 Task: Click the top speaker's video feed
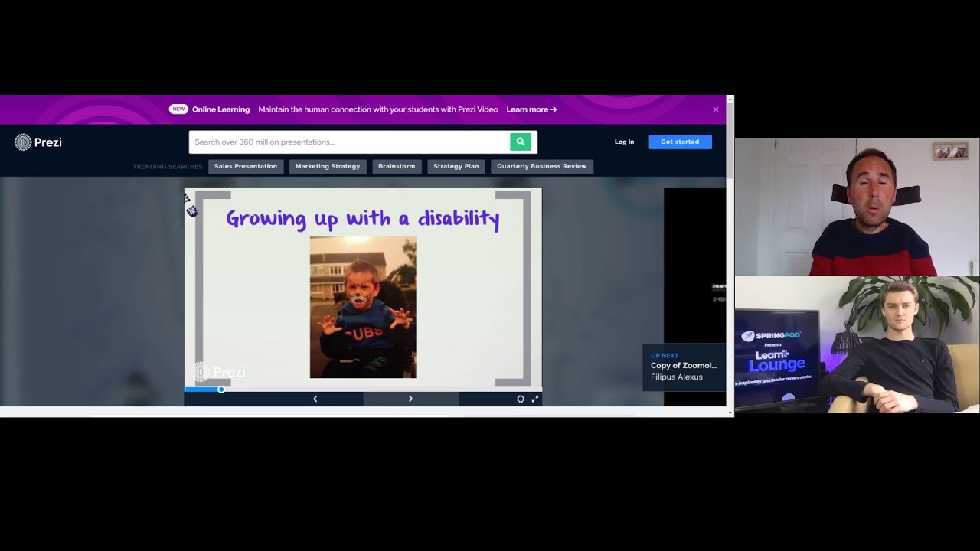click(857, 207)
